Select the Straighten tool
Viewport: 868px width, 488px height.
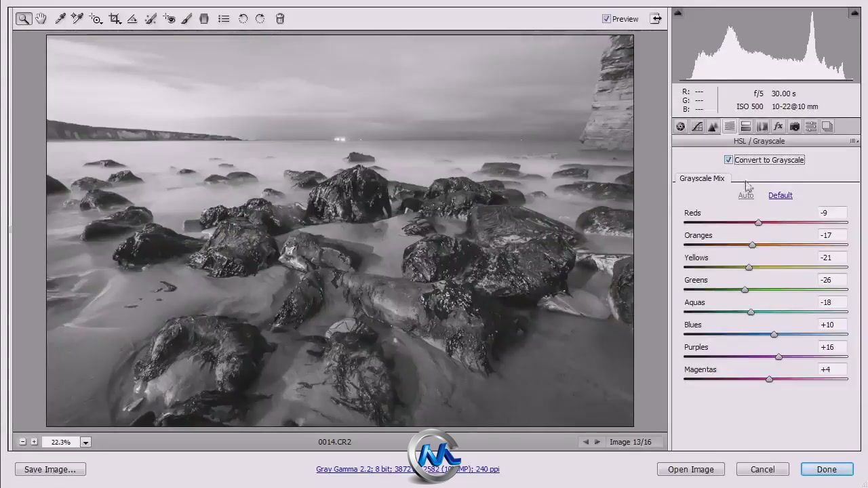point(132,19)
